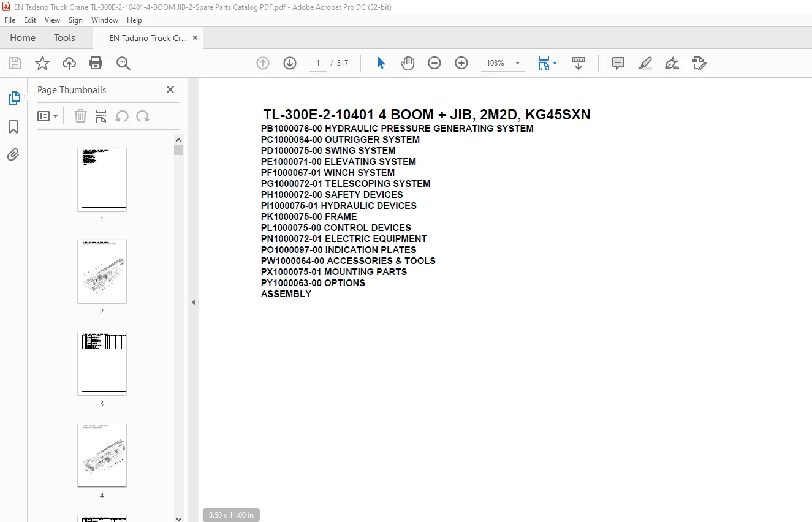812x522 pixels.
Task: Open the zoom level dropdown arrow
Action: tap(518, 63)
